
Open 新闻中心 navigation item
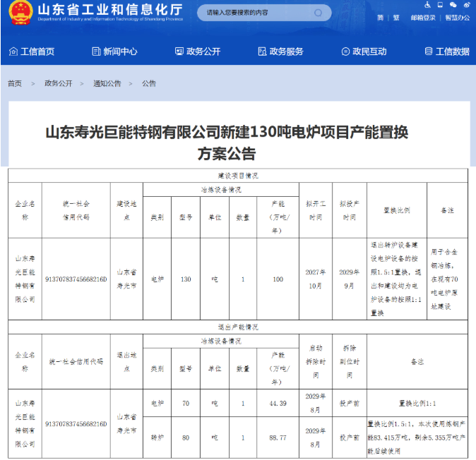pos(114,52)
